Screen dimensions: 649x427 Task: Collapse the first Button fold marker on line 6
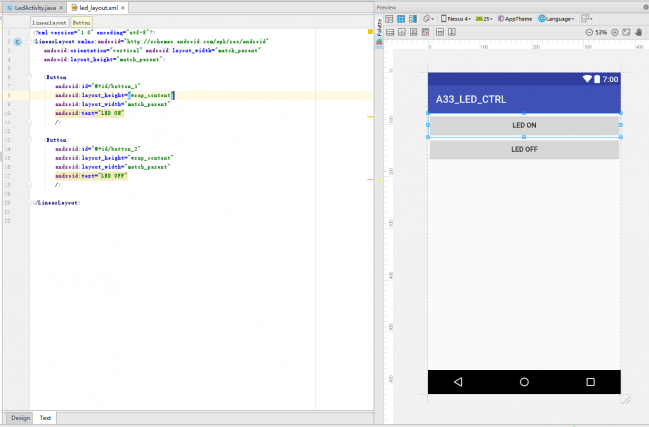click(29, 77)
